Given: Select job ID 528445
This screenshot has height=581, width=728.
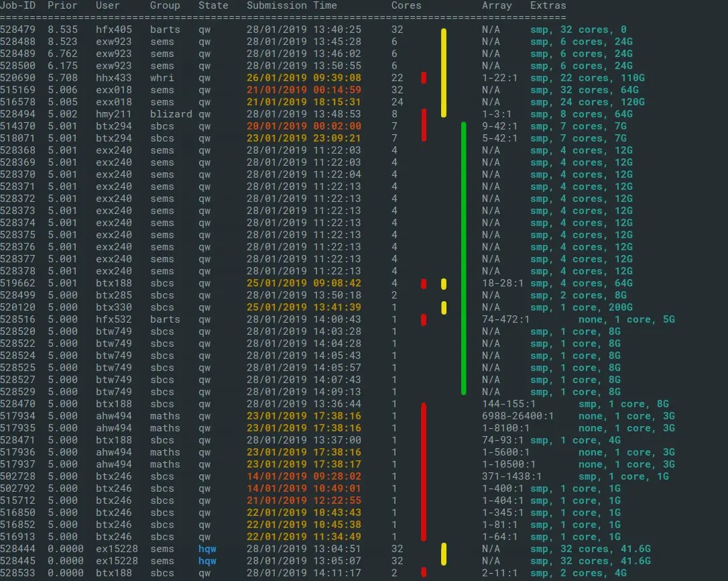Looking at the screenshot, I should 17,562.
